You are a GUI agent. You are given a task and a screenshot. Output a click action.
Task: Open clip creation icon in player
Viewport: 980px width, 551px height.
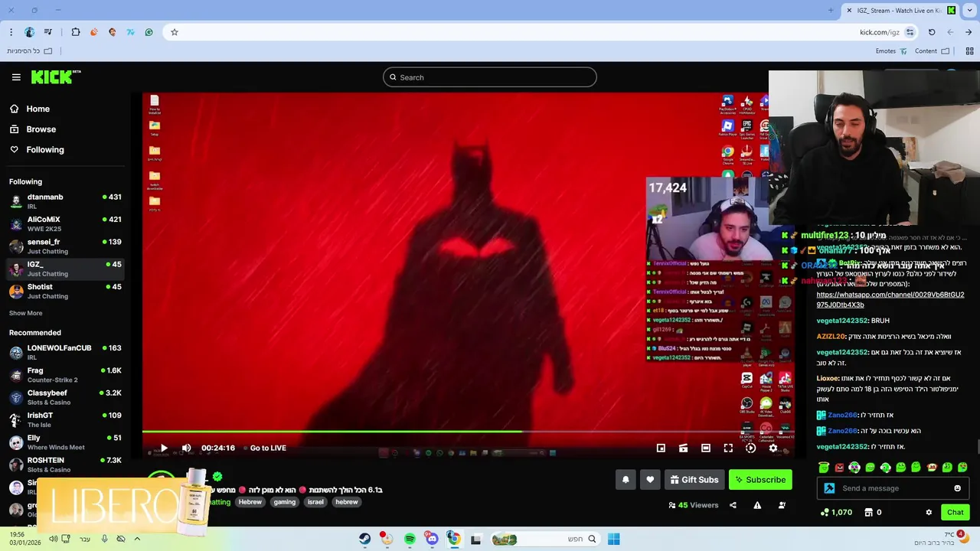coord(683,448)
